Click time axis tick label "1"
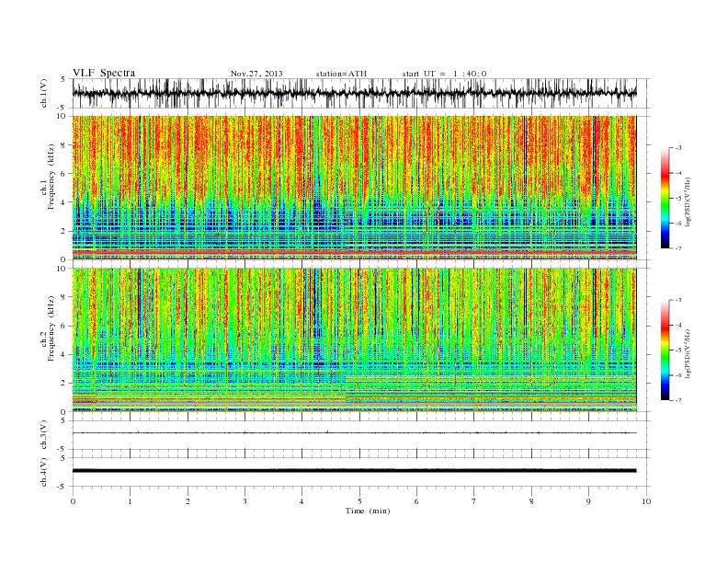 pyautogui.click(x=130, y=501)
